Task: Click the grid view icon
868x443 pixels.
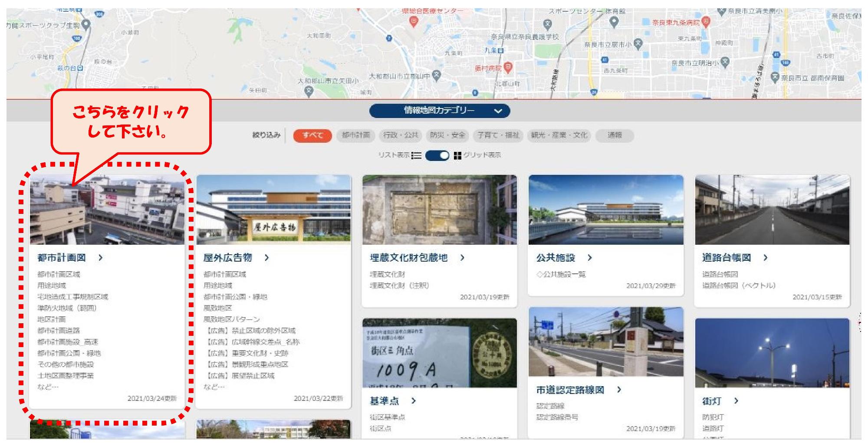Action: (457, 155)
